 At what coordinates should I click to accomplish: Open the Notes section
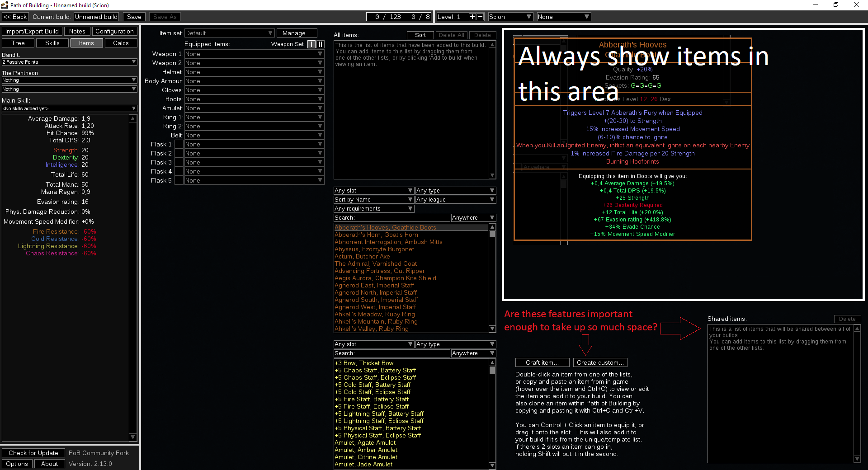click(77, 31)
